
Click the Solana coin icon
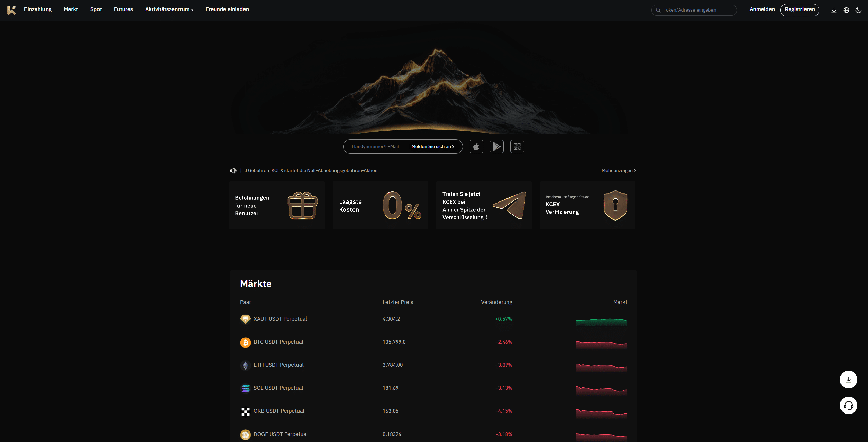coord(245,388)
